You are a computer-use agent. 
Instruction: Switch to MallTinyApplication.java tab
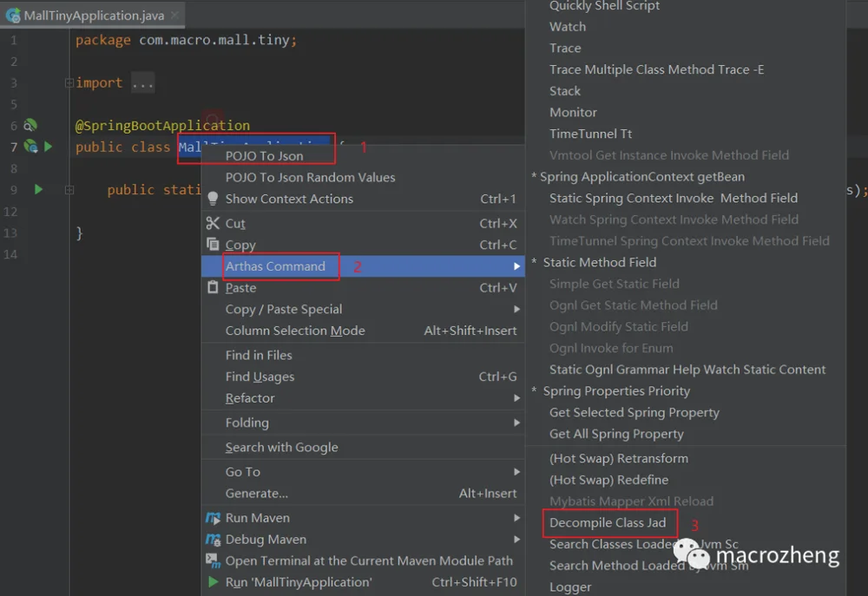coord(94,16)
